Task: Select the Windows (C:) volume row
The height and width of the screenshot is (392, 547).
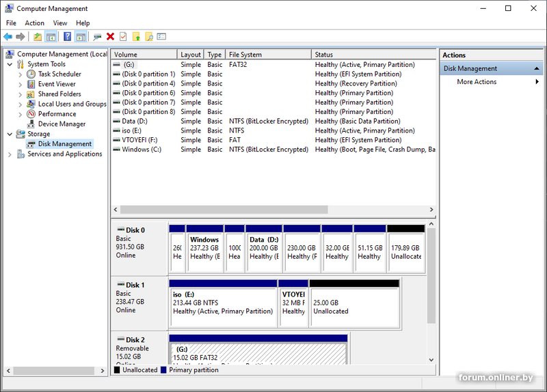Action: pyautogui.click(x=273, y=149)
